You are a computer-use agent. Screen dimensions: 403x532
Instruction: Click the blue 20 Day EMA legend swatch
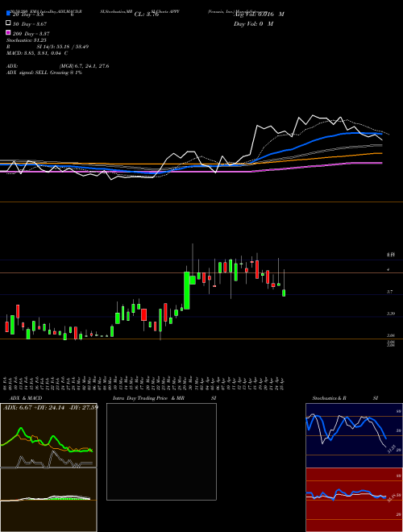pos(8,13)
